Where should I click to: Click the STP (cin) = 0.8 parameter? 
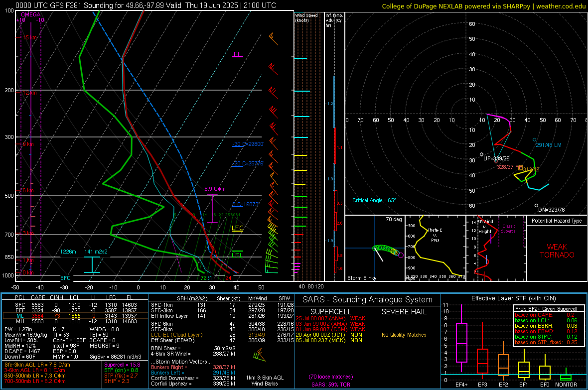point(121,370)
